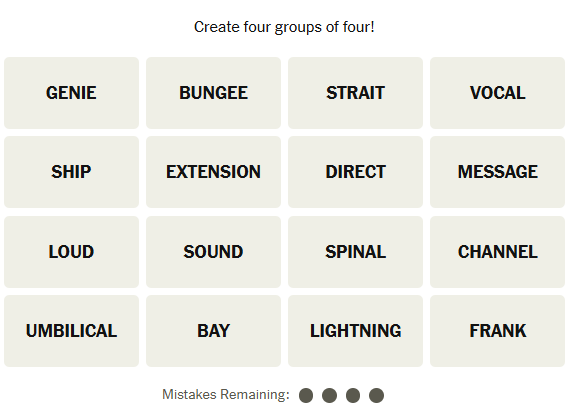Select the SPINAL word card
The height and width of the screenshot is (409, 570).
click(x=356, y=252)
